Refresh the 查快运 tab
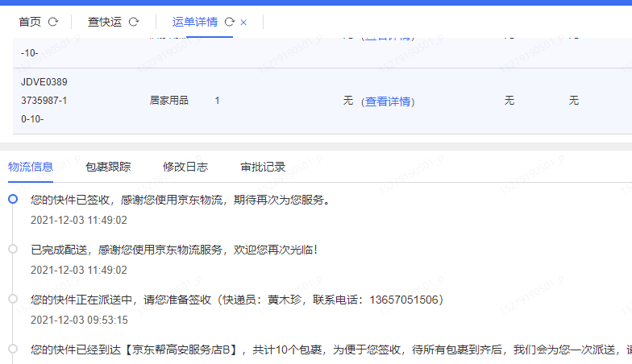Screen dimensions: 632x364 point(134,22)
